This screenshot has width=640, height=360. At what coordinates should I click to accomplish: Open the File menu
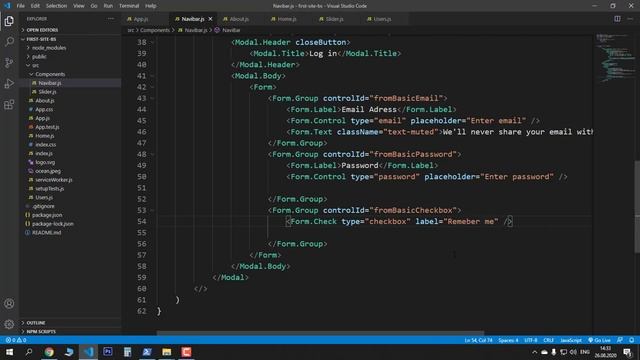click(x=20, y=6)
